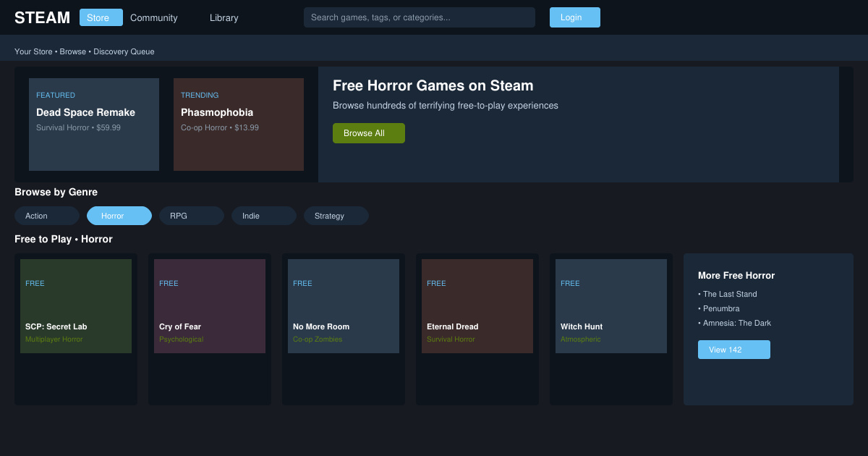
Task: Select the RPG genre filter
Action: click(x=192, y=216)
